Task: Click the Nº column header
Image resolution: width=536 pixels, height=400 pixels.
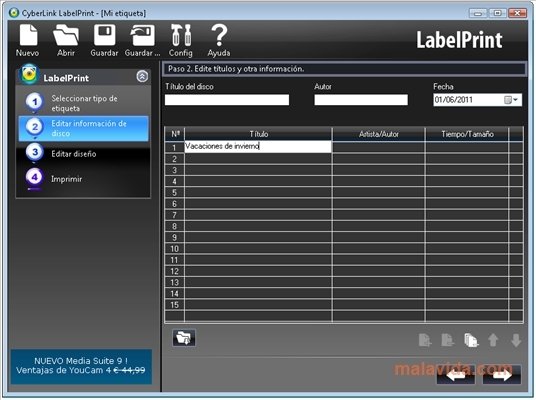Action: click(175, 134)
